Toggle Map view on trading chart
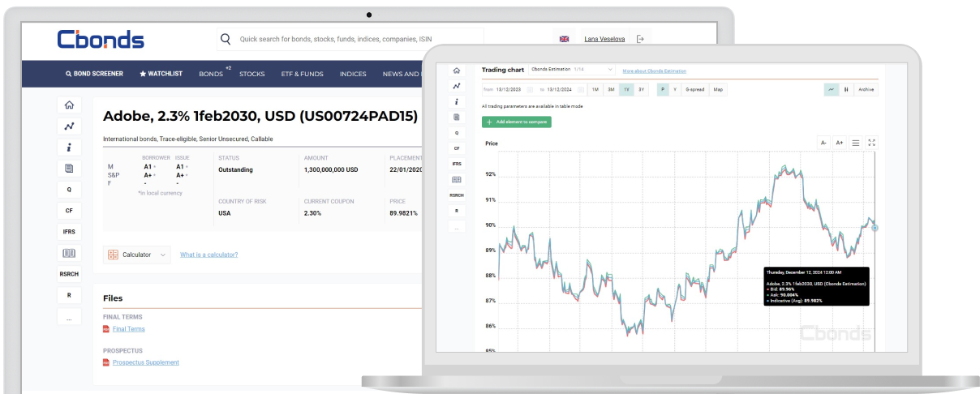Viewport: 980px width, 394px height. tap(718, 89)
